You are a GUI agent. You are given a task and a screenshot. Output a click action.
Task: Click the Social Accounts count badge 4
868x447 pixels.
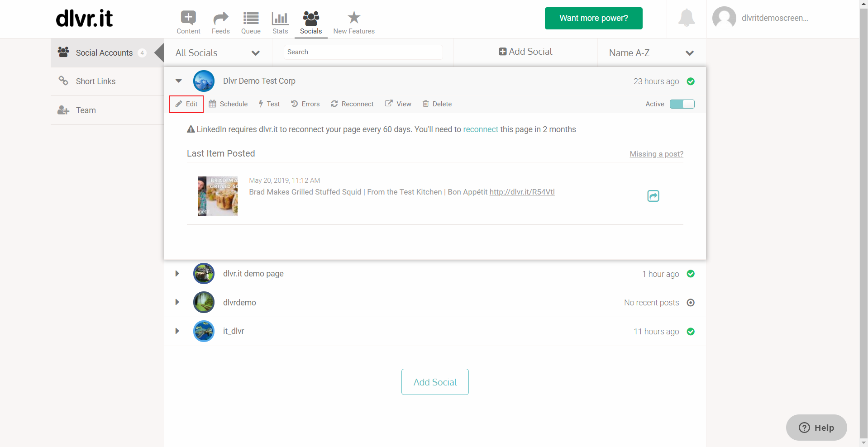142,53
